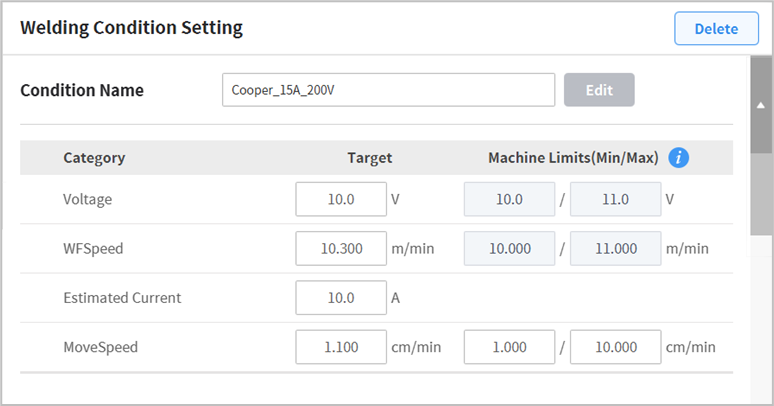
Task: Open the Machine Limits info icon
Action: pos(680,157)
